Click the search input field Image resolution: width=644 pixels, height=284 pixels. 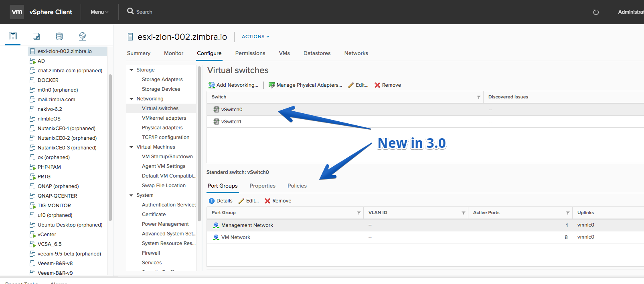pos(144,12)
